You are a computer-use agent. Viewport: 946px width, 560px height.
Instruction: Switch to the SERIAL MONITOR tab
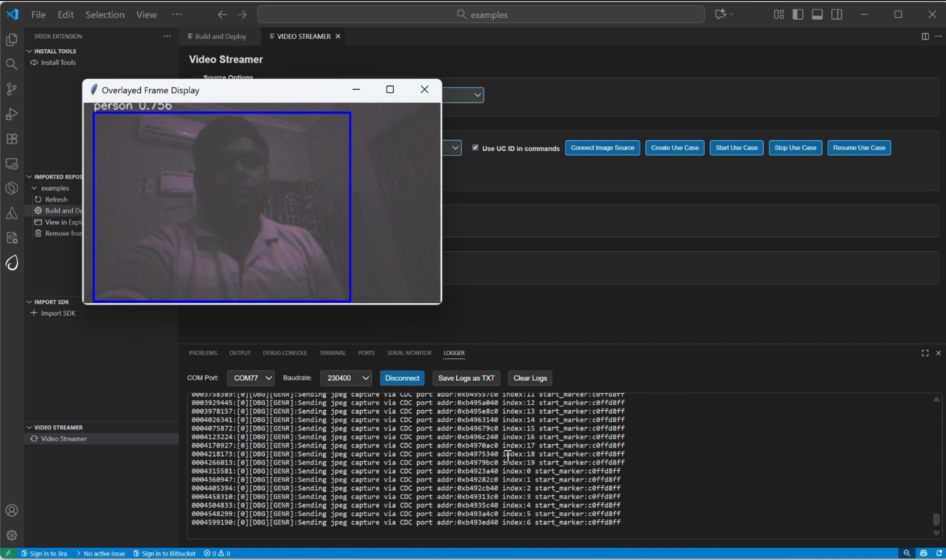pos(409,353)
